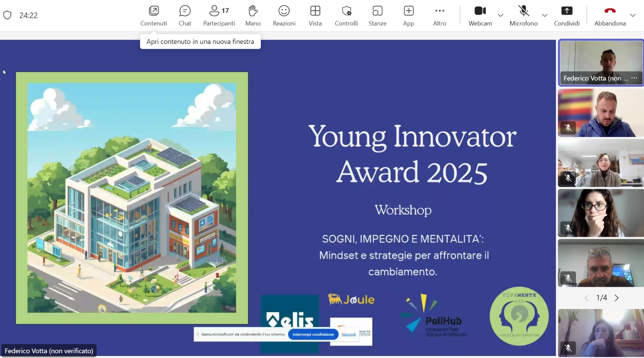The height and width of the screenshot is (358, 644).
Task: Click Interrompi condivisione button
Action: (313, 334)
